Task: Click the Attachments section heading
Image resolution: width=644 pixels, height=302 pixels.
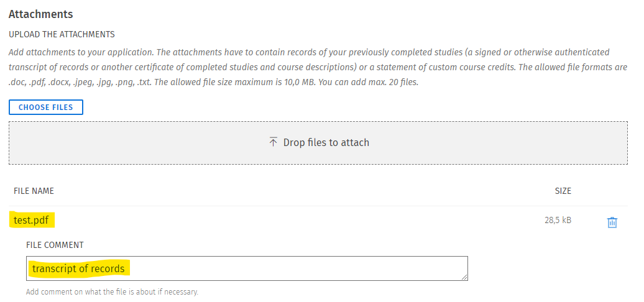Action: point(40,14)
